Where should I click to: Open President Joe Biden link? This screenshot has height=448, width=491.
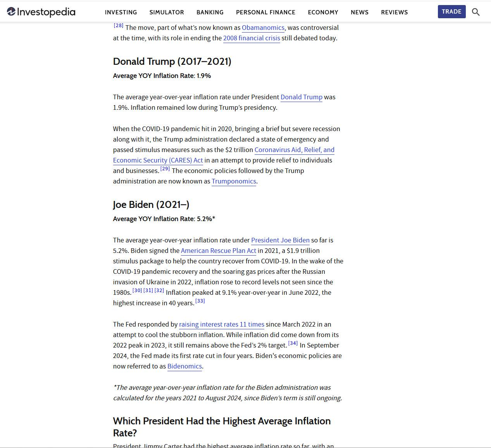coord(280,240)
